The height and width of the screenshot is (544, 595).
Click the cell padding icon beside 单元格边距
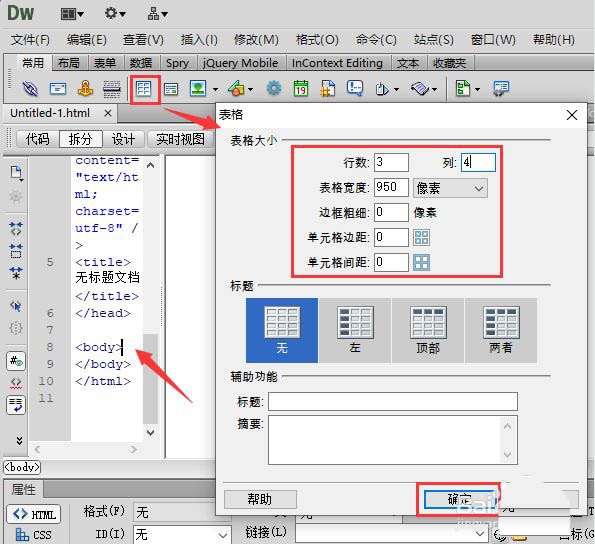[422, 238]
